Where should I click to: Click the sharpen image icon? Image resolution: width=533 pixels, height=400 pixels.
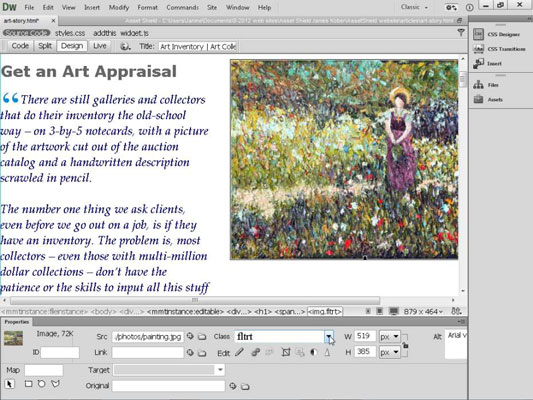[x=327, y=352]
